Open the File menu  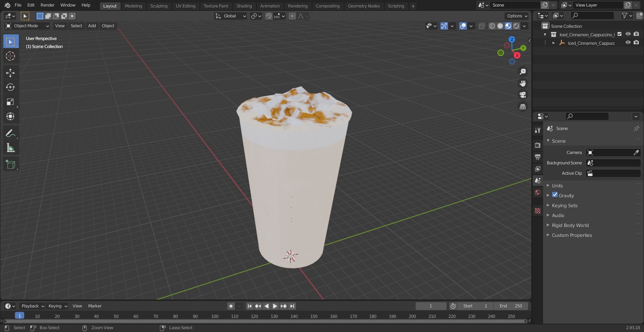18,5
